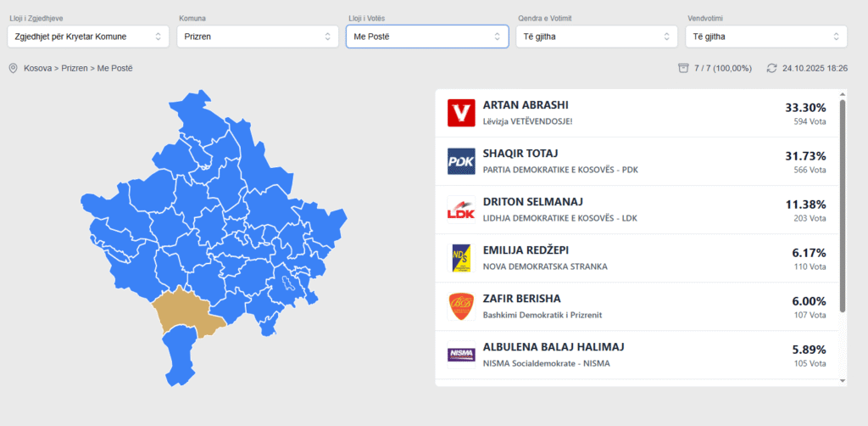Image resolution: width=868 pixels, height=426 pixels.
Task: Click the NISMA party logo icon
Action: click(x=461, y=355)
